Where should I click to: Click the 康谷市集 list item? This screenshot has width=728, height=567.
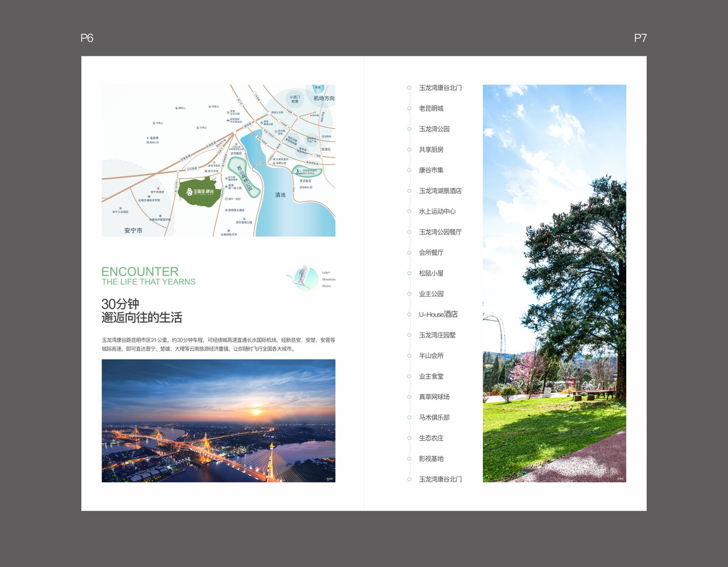pos(431,170)
